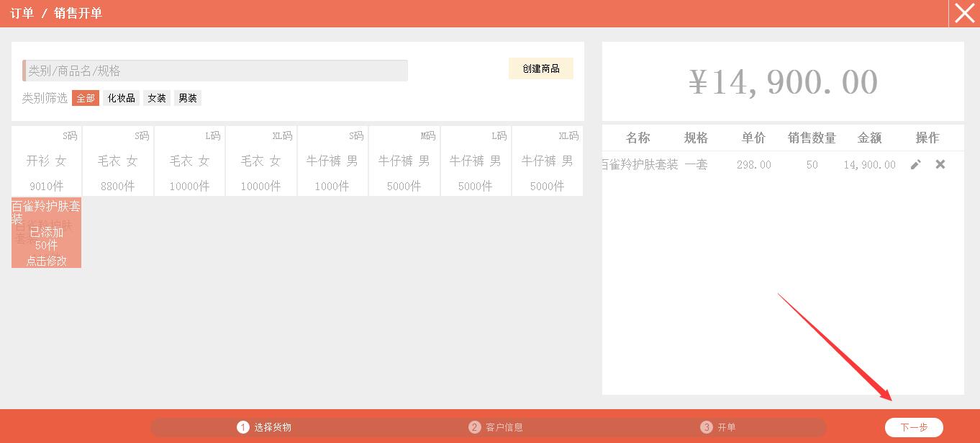Click the 创建商品 button
This screenshot has width=980, height=443.
tap(540, 68)
